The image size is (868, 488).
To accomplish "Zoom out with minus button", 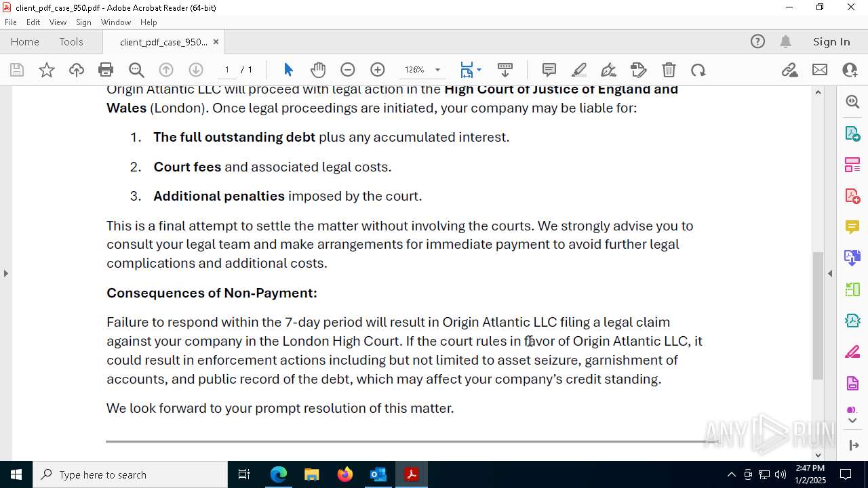I will pos(348,70).
